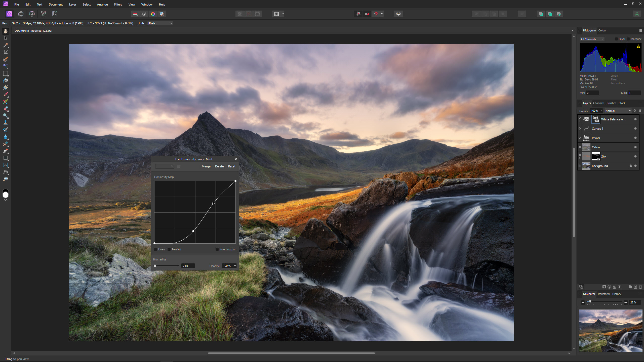Switch to the Develop Persona icon
Viewport: 644px width, 362px height.
coord(32,14)
